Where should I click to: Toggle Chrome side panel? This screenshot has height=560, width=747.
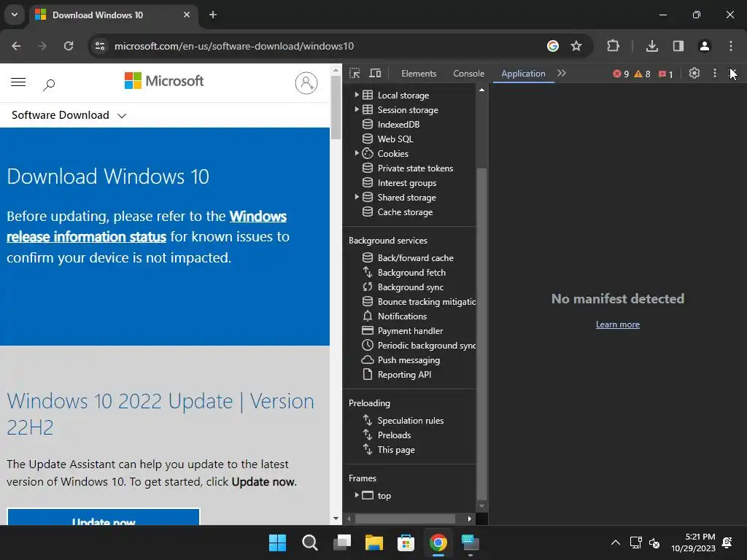coord(678,46)
